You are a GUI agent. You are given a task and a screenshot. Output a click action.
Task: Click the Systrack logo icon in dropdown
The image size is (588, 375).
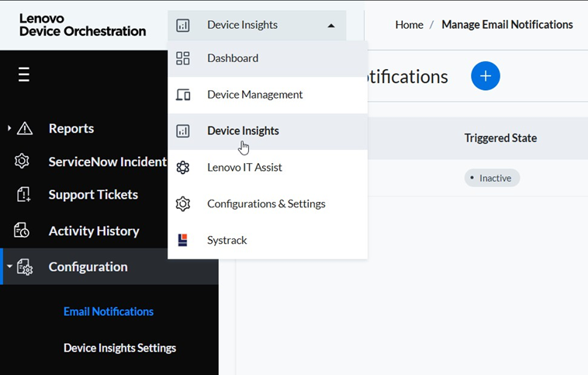tap(183, 240)
